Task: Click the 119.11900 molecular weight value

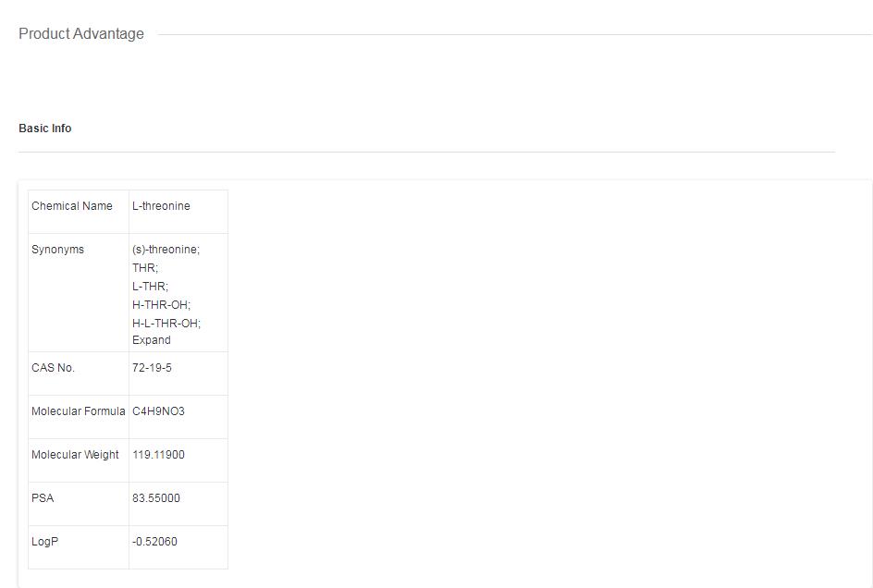Action: click(x=158, y=455)
